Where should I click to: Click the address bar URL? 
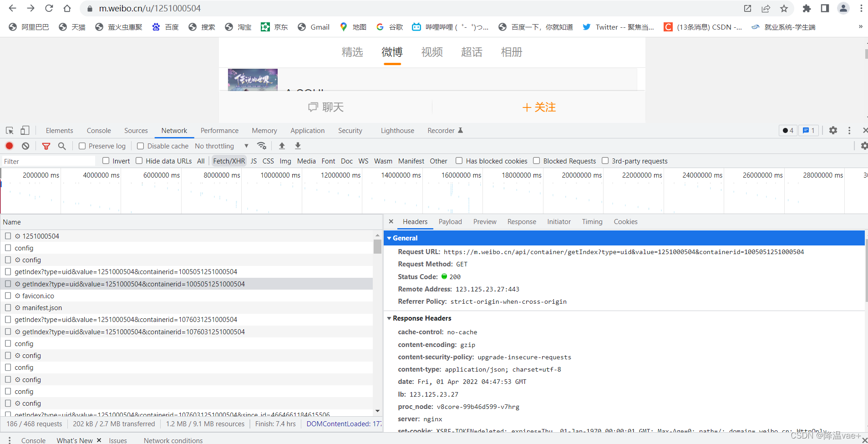tap(150, 8)
